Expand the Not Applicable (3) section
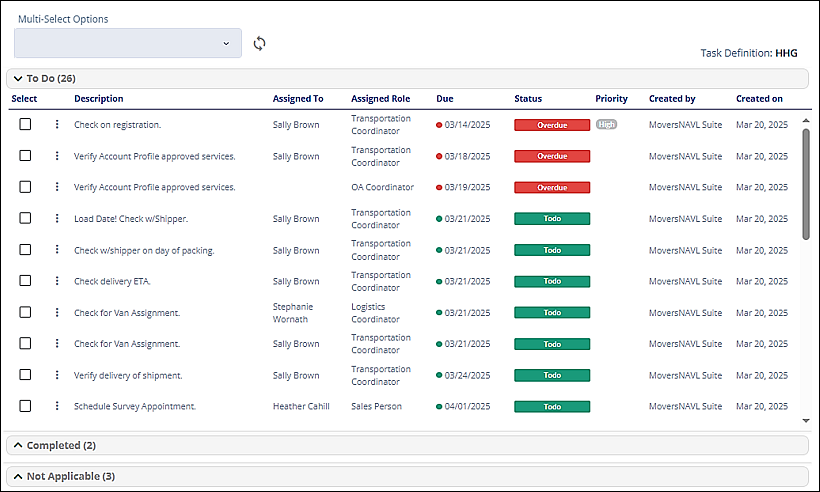Viewport: 820px width, 492px height. 18,476
